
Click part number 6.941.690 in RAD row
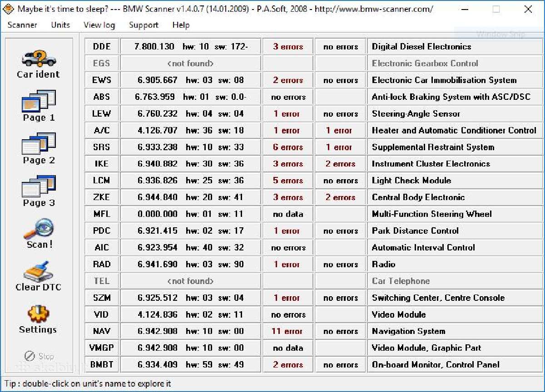(x=157, y=265)
